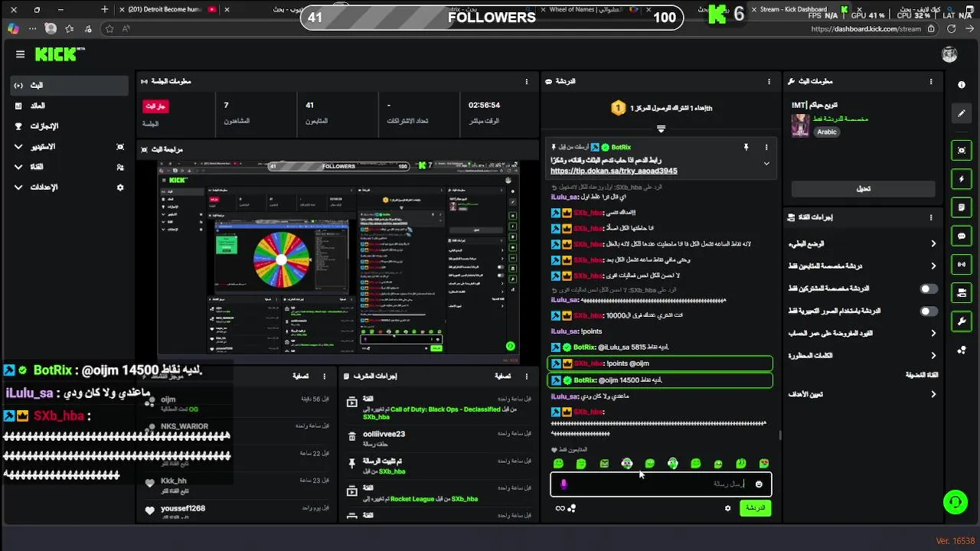
Task: Click the chat message input field
Action: (x=661, y=484)
